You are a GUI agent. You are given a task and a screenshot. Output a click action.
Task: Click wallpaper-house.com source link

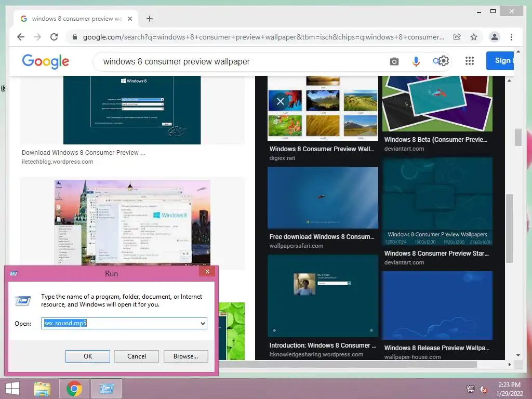coord(412,357)
